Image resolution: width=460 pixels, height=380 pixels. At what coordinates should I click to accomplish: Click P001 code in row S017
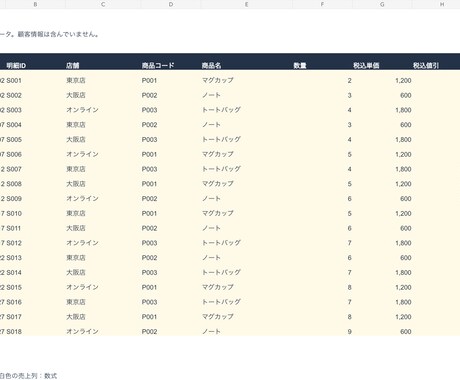pos(149,317)
